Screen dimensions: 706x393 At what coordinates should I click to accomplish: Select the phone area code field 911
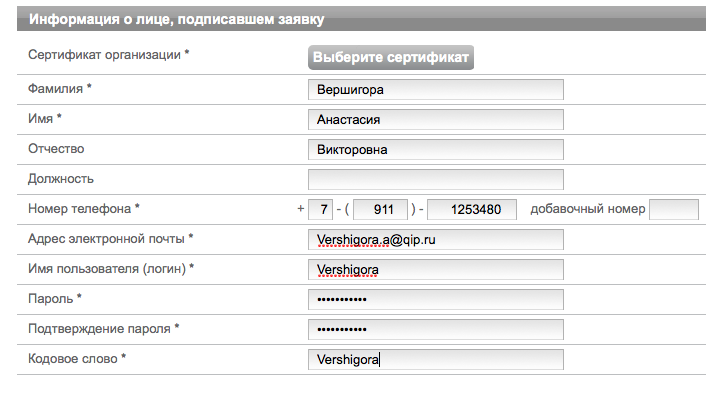click(x=380, y=210)
